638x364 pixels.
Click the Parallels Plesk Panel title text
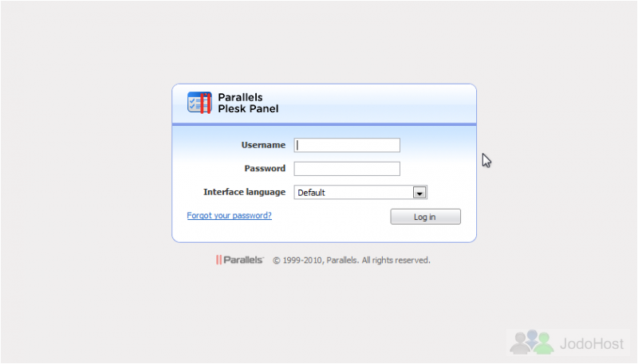(x=248, y=104)
